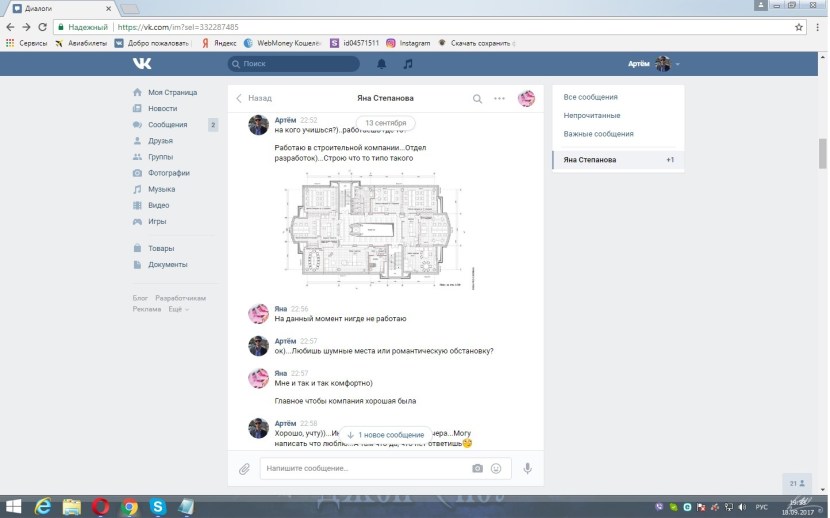Search within the conversation using magnifier icon
This screenshot has height=518, width=830.
[x=477, y=99]
